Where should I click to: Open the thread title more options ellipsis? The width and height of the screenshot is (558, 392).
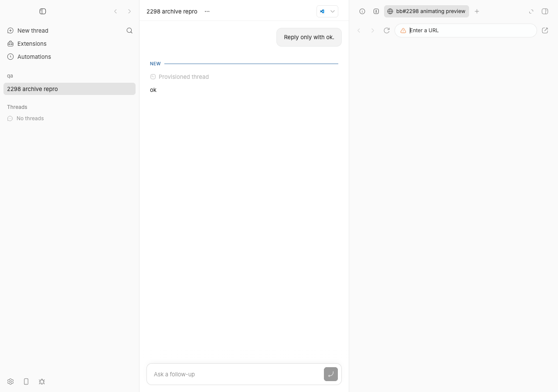(207, 11)
